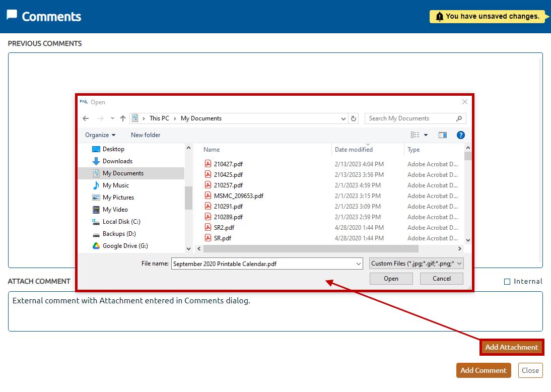Click the PDF icon for MSMC_209653.pdf
The height and width of the screenshot is (392, 551).
point(208,195)
